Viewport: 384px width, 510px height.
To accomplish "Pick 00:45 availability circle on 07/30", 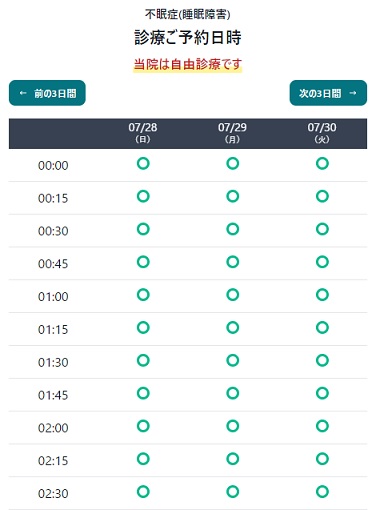I will tap(322, 262).
